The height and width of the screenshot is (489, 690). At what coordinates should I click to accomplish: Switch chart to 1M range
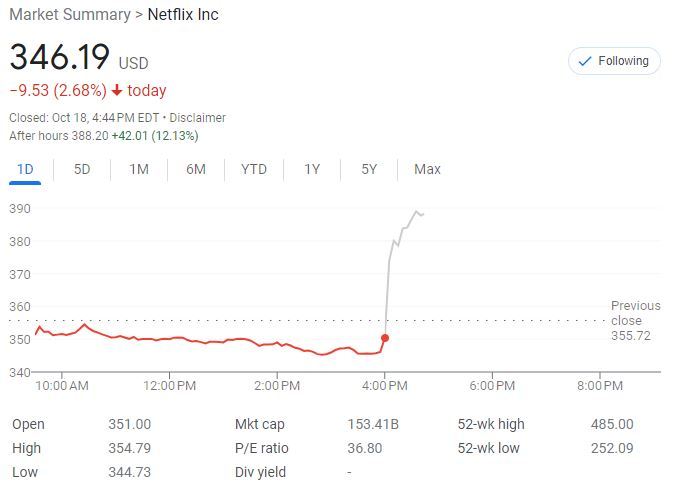(139, 169)
